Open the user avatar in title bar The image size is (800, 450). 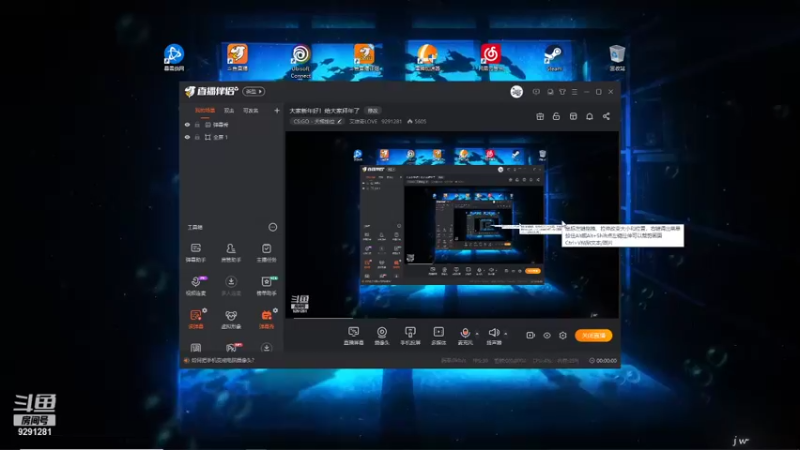[x=516, y=92]
